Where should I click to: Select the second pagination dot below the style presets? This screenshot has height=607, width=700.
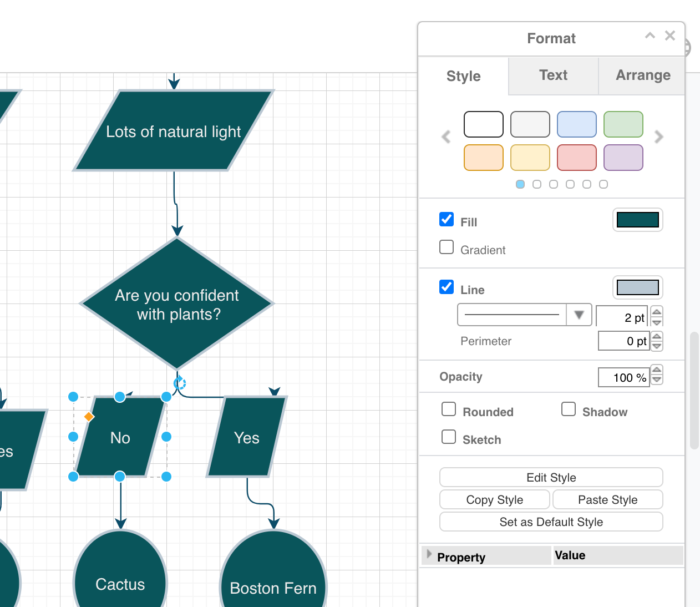point(537,184)
